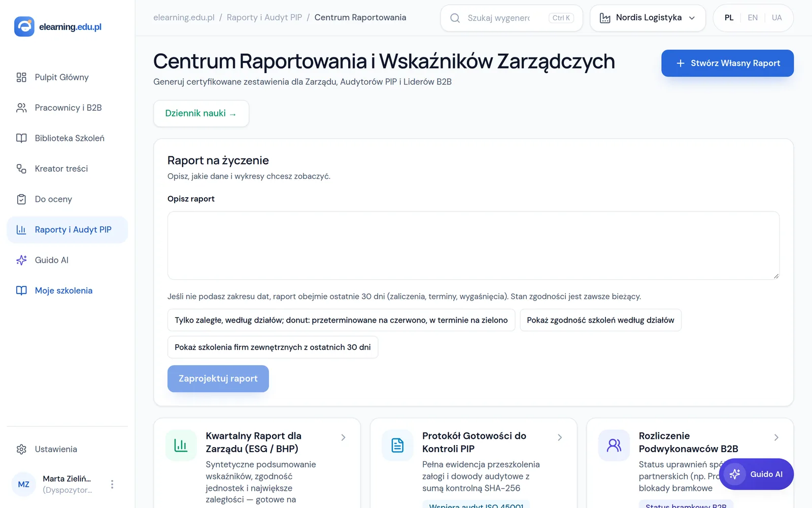
Task: Expand the Nordis Logistyka company dropdown
Action: pyautogui.click(x=648, y=18)
